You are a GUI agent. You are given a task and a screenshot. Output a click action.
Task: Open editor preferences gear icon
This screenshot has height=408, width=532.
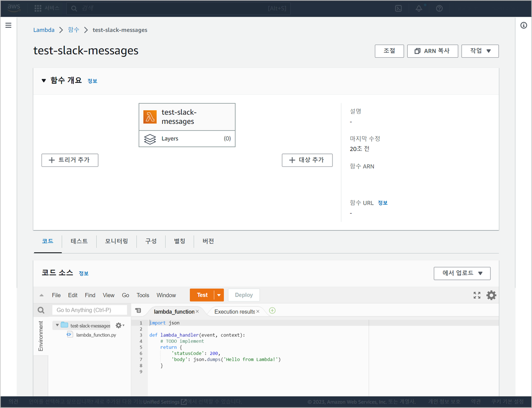coord(491,295)
